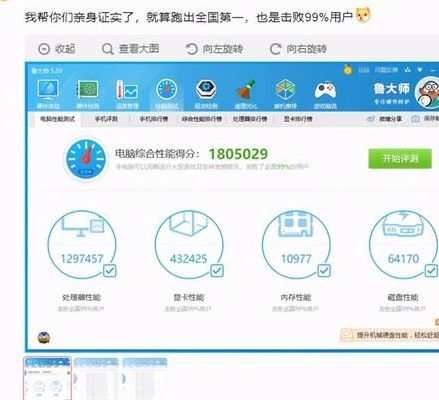Image resolution: width=439 pixels, height=400 pixels.
Task: Click the 处理器性能 label
Action: click(x=81, y=297)
